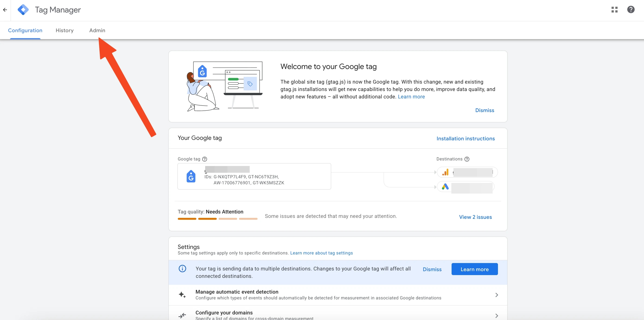This screenshot has height=320, width=644.
Task: Click View 2 issues link
Action: point(475,217)
